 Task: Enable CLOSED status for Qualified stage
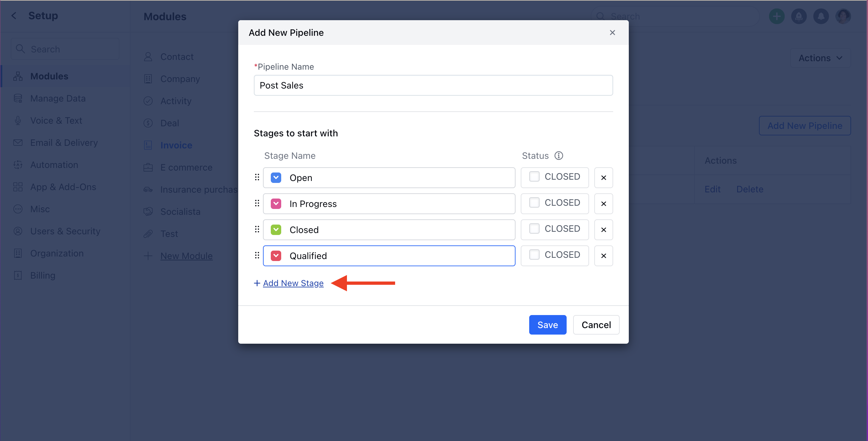click(534, 255)
